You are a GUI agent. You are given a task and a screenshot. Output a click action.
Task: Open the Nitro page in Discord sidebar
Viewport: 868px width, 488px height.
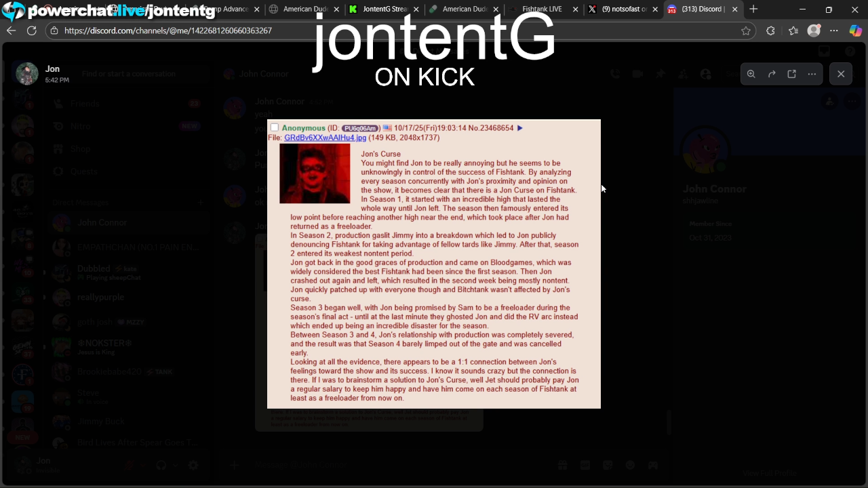click(128, 127)
